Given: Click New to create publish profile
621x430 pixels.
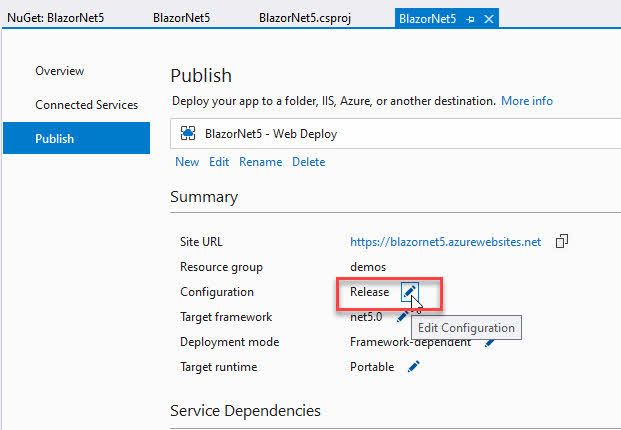Looking at the screenshot, I should tap(187, 162).
